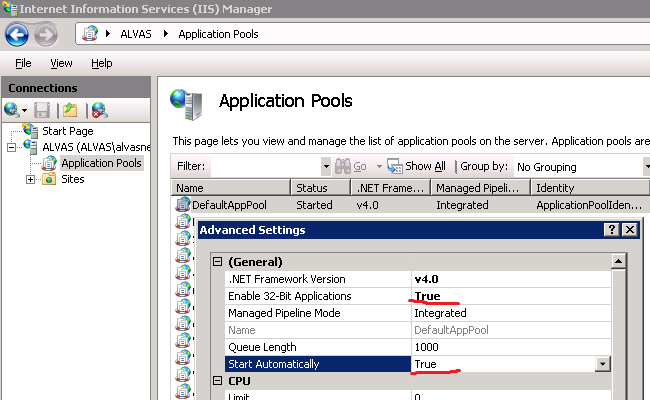This screenshot has height=400, width=650.
Task: Open the Help menu
Action: point(102,63)
